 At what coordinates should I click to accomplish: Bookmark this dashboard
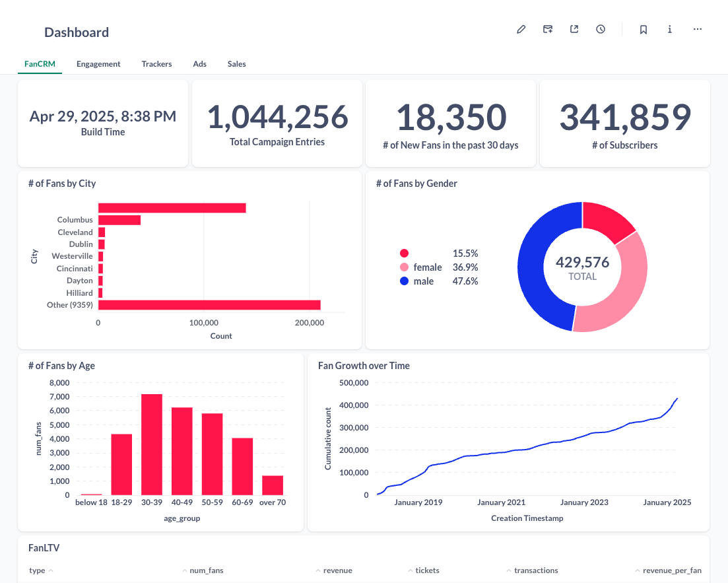click(x=643, y=29)
